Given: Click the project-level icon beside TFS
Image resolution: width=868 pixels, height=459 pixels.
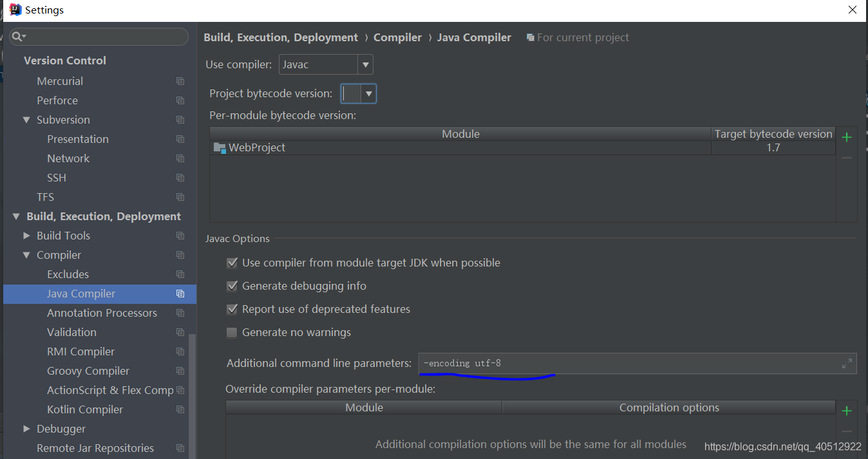Looking at the screenshot, I should click(x=180, y=197).
